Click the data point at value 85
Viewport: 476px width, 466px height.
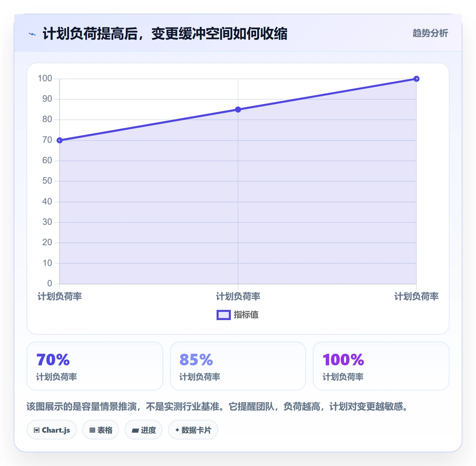tap(238, 110)
